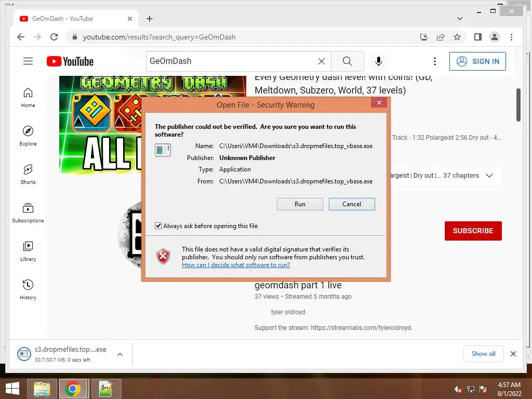
Task: Open History in YouTube sidebar
Action: pyautogui.click(x=28, y=289)
